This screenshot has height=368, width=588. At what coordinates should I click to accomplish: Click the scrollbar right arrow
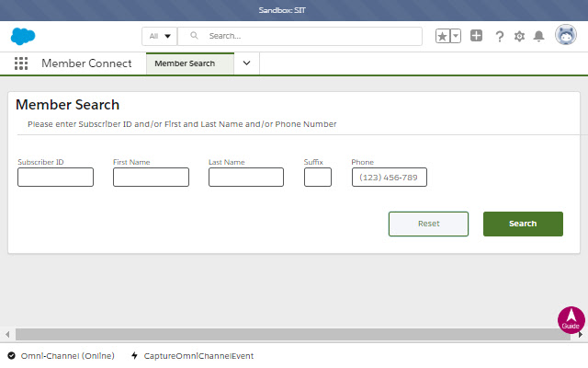(581, 334)
